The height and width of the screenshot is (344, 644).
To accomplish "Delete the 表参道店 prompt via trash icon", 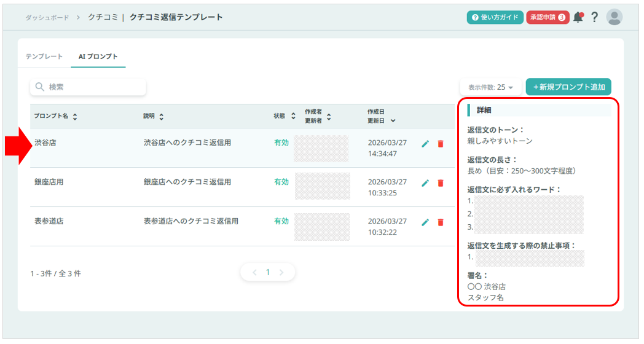I will coord(440,222).
